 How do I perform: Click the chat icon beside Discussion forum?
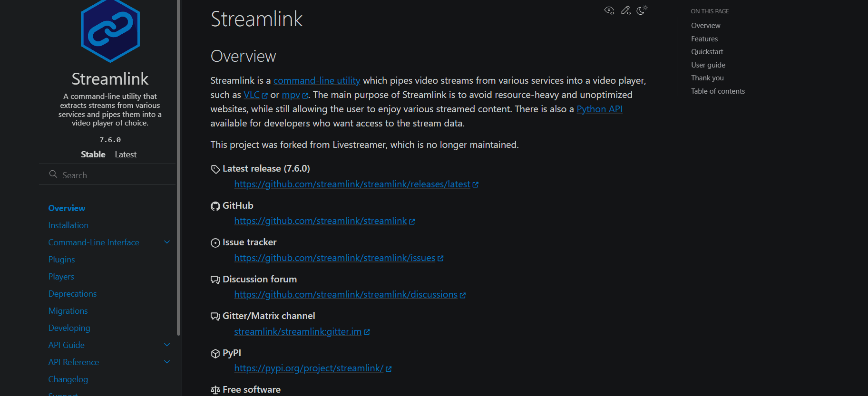(215, 280)
